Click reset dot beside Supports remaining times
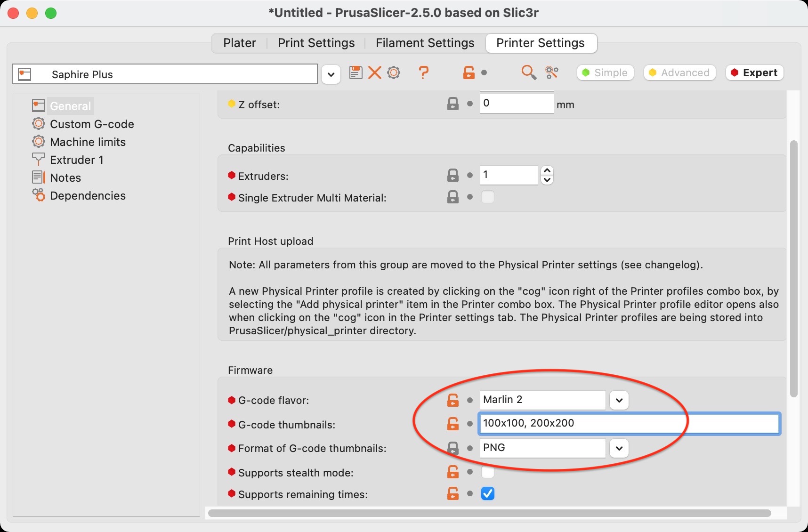 (469, 493)
